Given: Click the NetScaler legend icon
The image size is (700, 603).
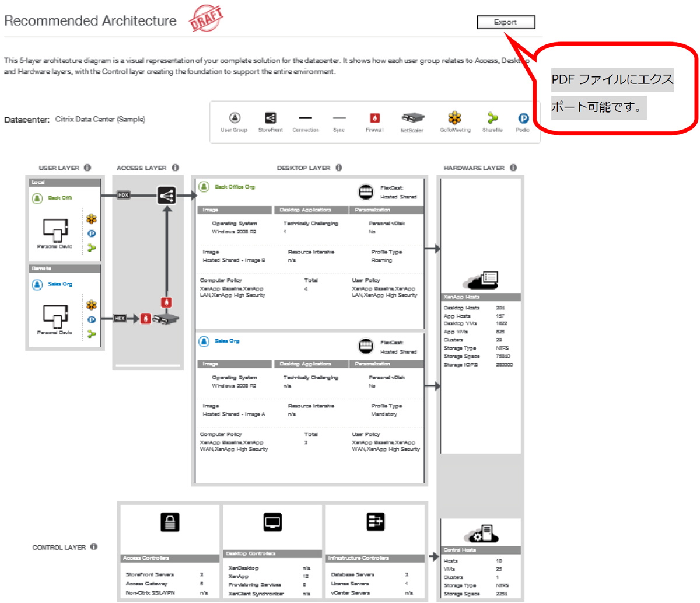Looking at the screenshot, I should coord(412,118).
